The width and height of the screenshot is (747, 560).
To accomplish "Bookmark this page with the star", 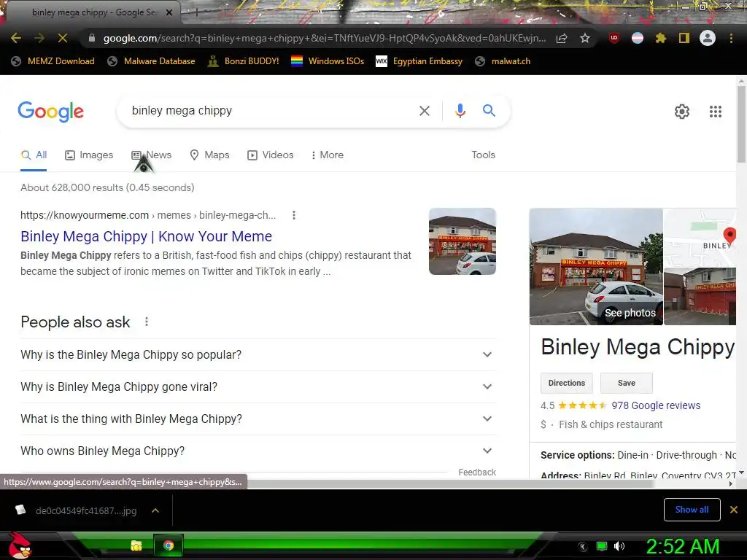I will [x=585, y=38].
